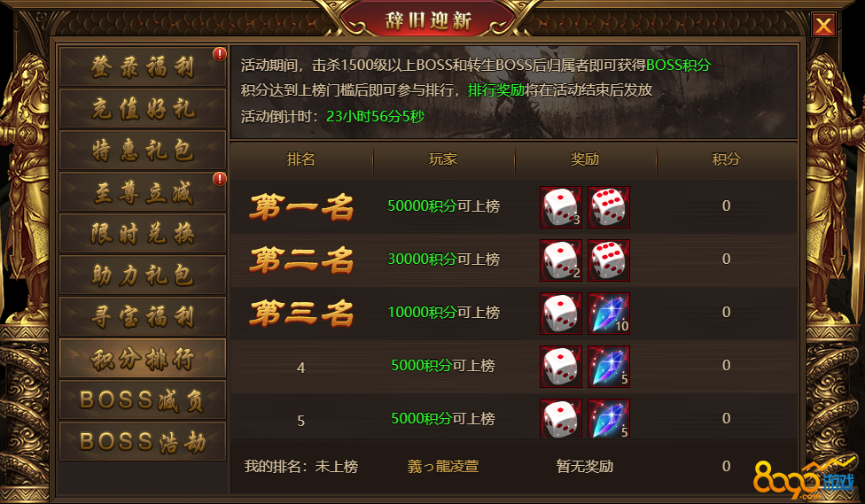Select second-place dice reward with quantity 2
865x504 pixels.
click(560, 260)
